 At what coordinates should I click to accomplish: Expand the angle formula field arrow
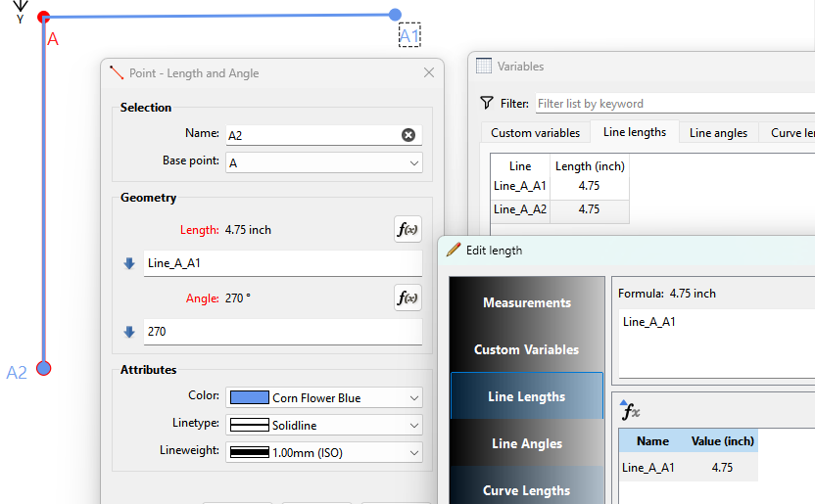[129, 332]
